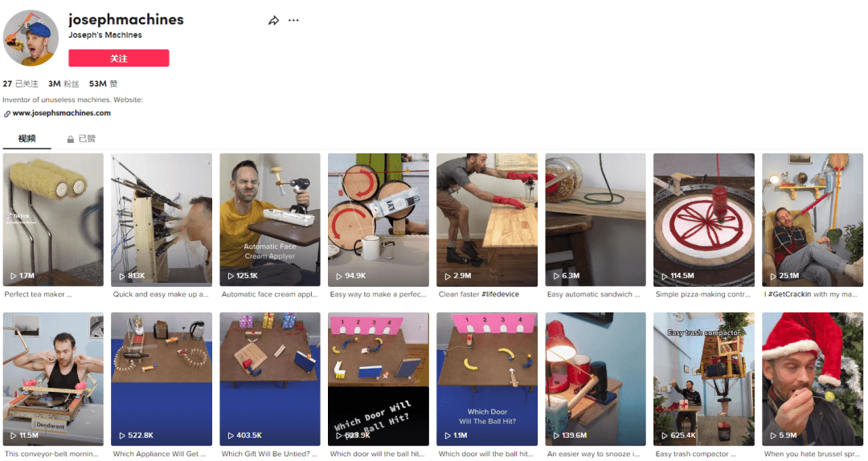Click the share arrow icon
Screen dimensions: 868x461
click(x=273, y=20)
